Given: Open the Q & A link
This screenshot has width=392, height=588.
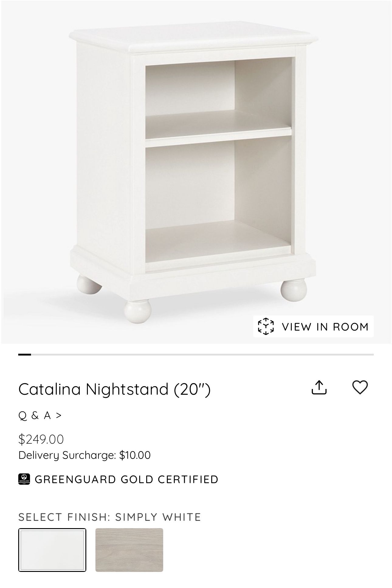Looking at the screenshot, I should click(x=35, y=415).
